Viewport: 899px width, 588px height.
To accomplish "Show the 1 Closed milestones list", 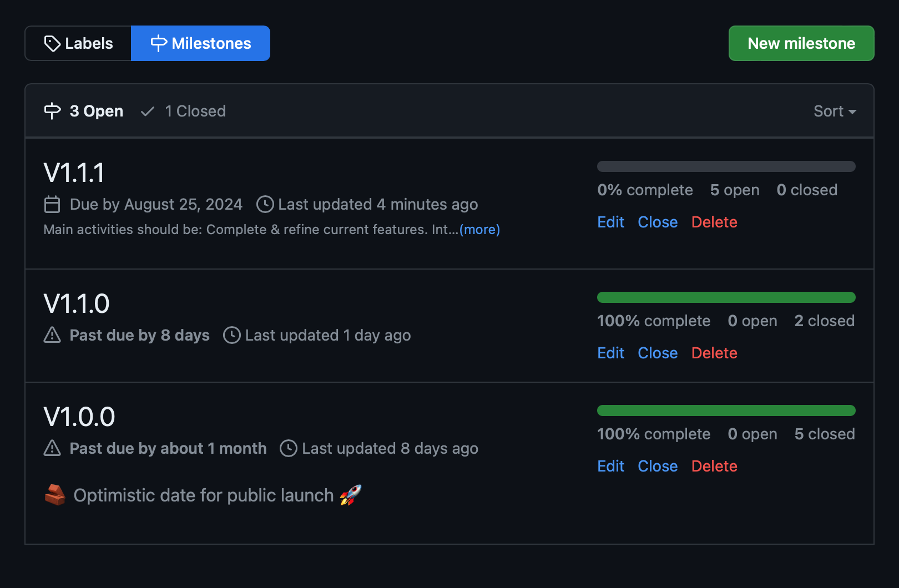I will point(183,111).
